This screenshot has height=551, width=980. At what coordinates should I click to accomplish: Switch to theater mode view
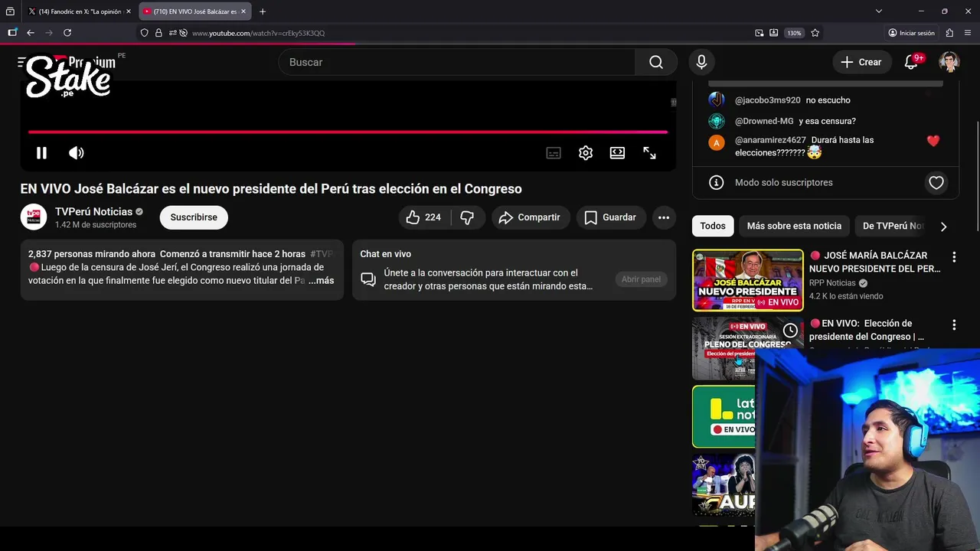(x=617, y=153)
